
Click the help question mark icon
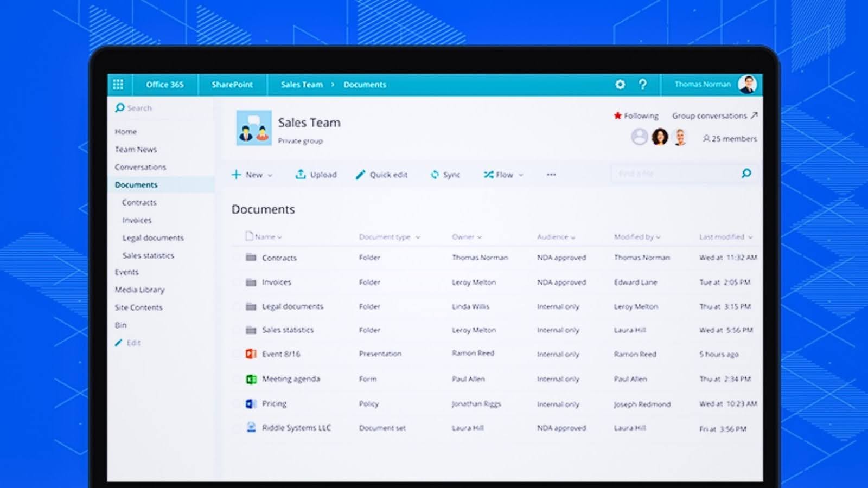643,85
